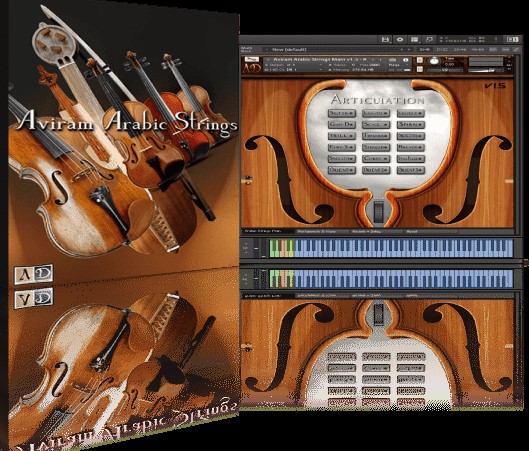This screenshot has width=529, height=451.
Task: Open the rack workspace layout icon
Action: click(x=414, y=39)
